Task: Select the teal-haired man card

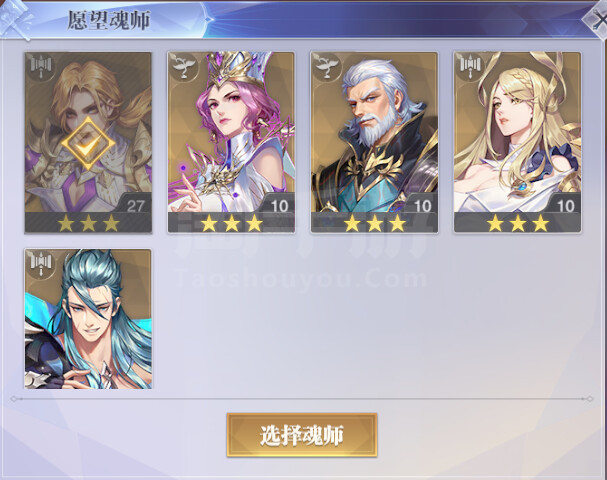Action: [88, 319]
